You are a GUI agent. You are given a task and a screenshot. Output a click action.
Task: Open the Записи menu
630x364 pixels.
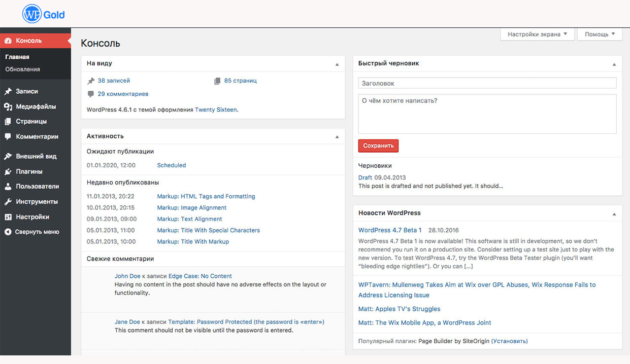point(36,92)
